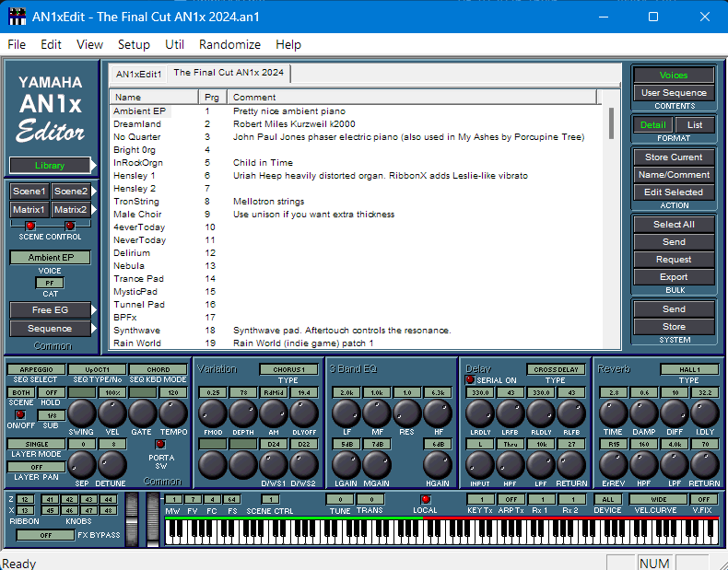Click the TUNE value field
Screen dimensions: 728x570
(x=340, y=499)
